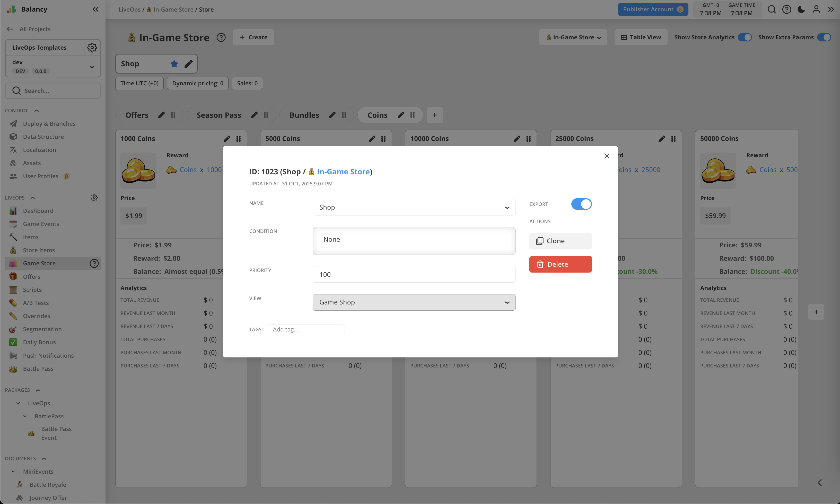Viewport: 840px width, 504px height.
Task: Open the LiveOps section settings gear
Action: click(x=94, y=198)
